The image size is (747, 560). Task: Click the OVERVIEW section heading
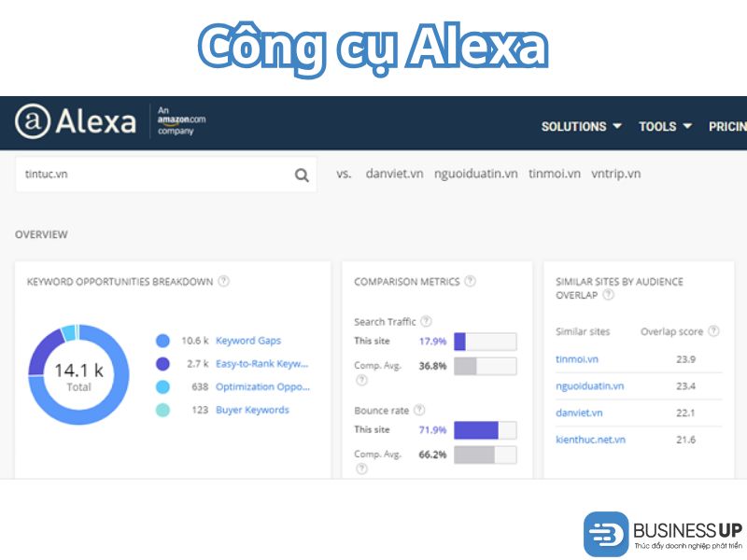41,234
